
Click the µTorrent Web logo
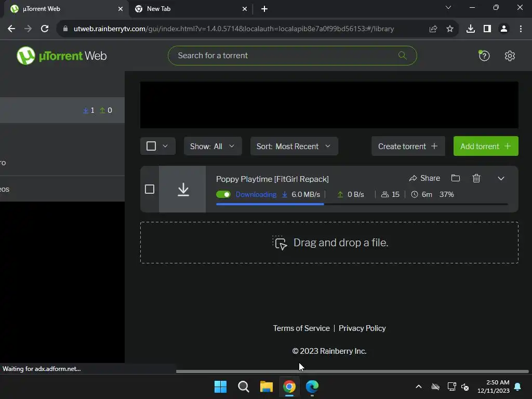[62, 56]
